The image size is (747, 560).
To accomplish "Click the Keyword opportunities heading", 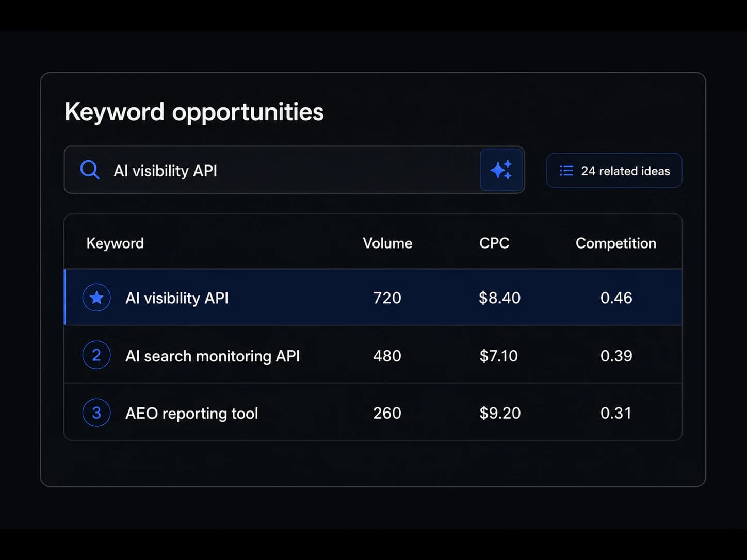I will click(194, 112).
